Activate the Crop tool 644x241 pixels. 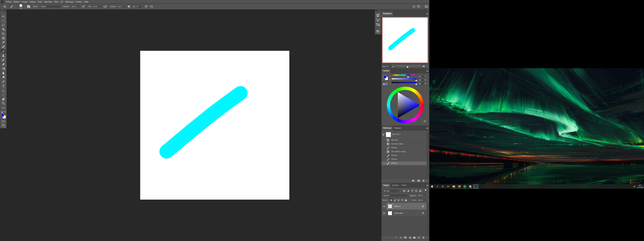[3, 34]
